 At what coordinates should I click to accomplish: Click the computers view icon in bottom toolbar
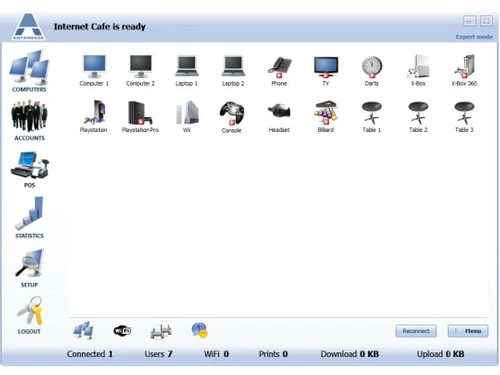(83, 330)
